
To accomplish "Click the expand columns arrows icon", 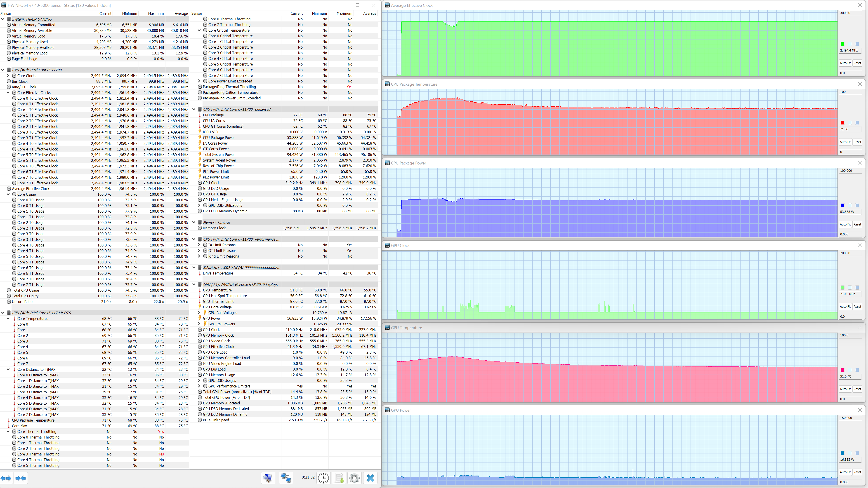I will click(6, 478).
